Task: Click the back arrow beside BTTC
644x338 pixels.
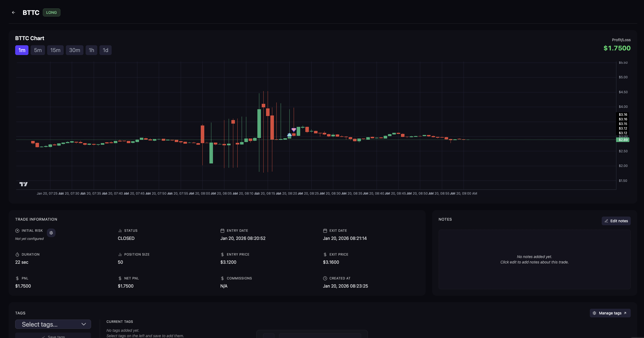Action: tap(14, 12)
